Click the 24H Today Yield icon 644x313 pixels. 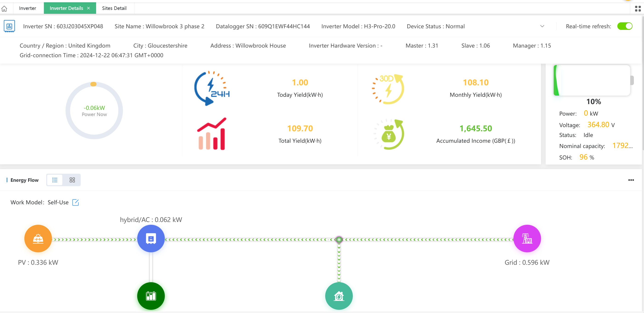pos(212,88)
